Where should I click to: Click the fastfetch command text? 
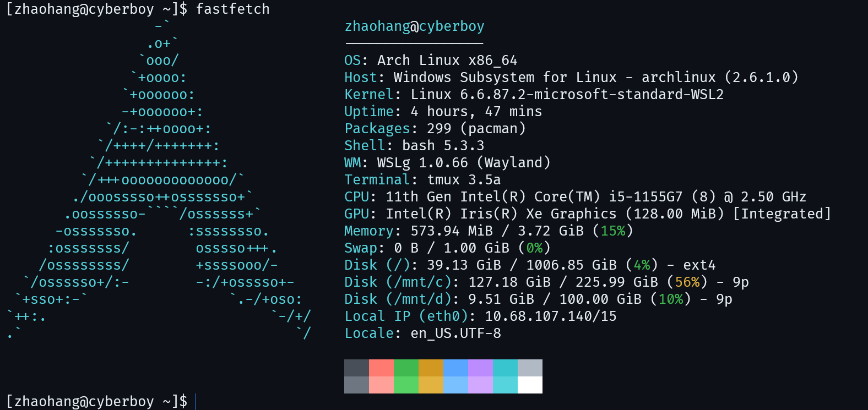click(233, 9)
